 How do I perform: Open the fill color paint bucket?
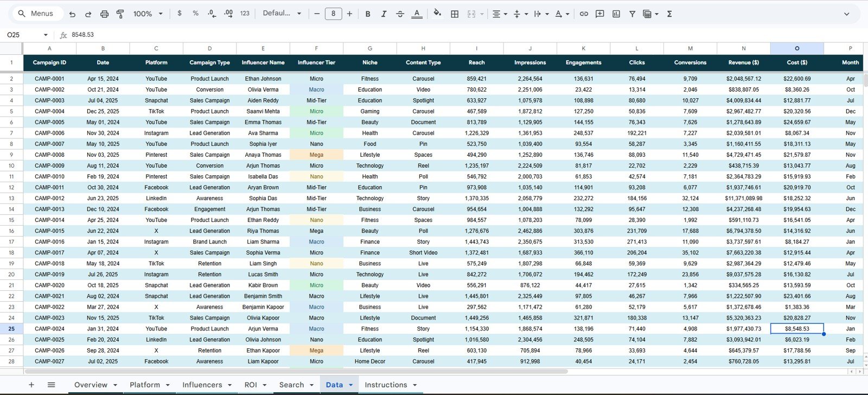(437, 14)
